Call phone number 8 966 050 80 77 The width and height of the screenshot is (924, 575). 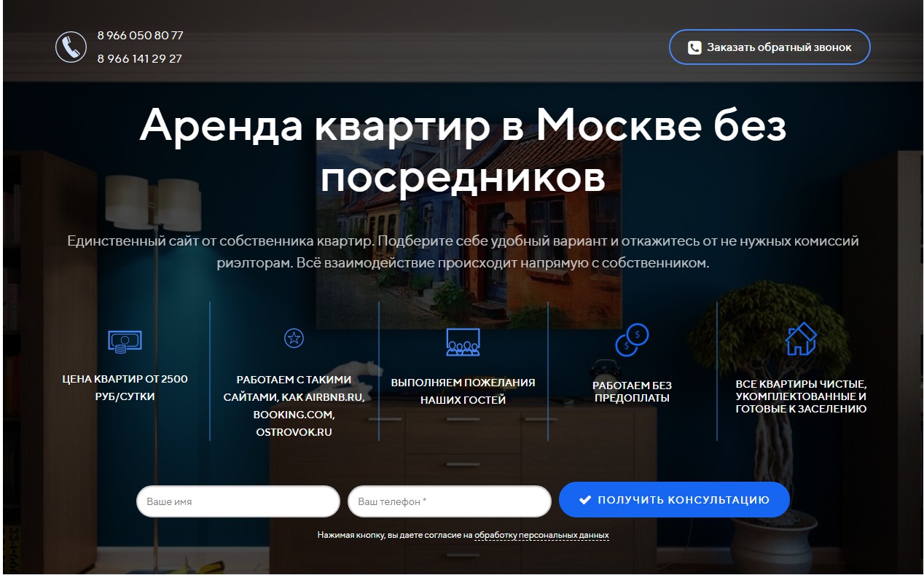point(140,35)
